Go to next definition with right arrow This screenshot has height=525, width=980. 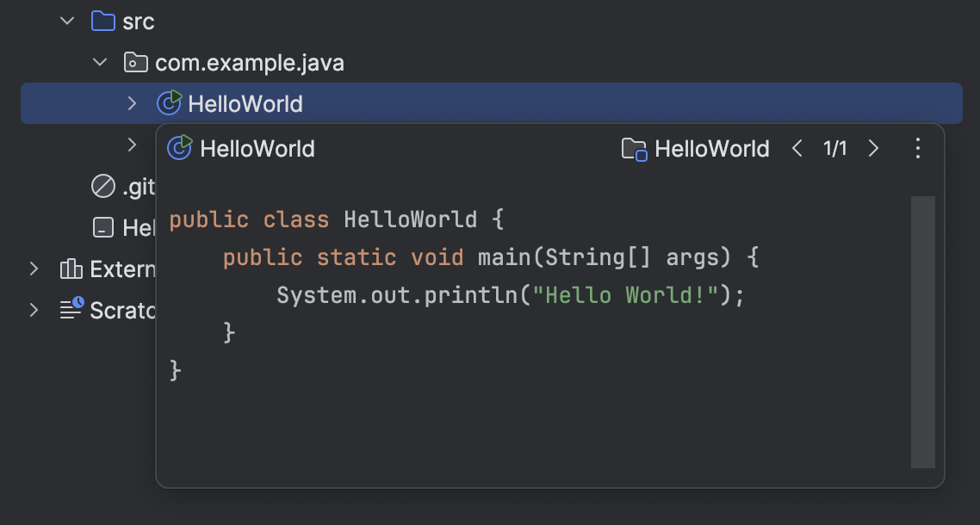tap(873, 148)
